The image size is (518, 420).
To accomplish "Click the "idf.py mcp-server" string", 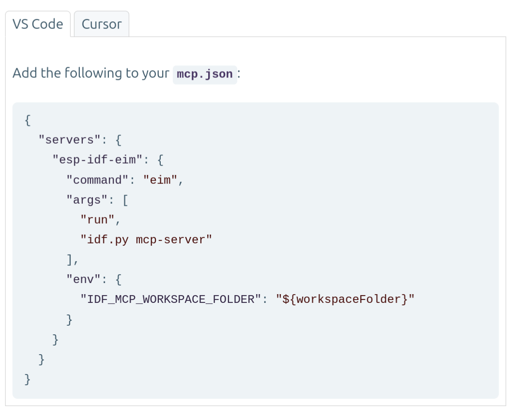I will click(x=147, y=240).
